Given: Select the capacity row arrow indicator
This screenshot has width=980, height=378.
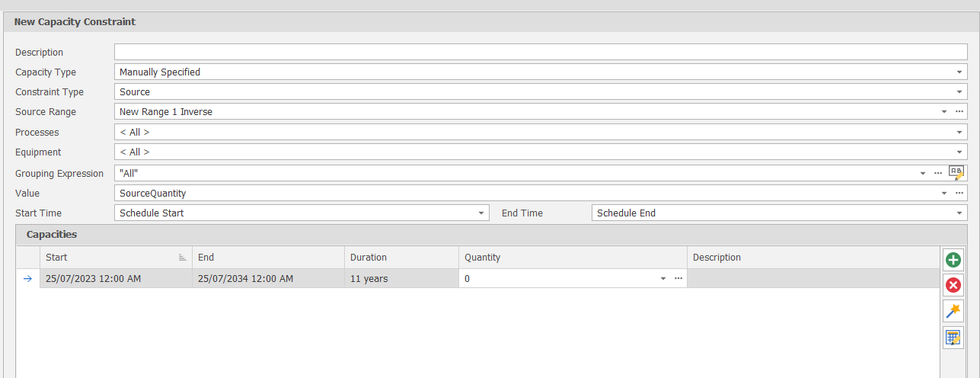Looking at the screenshot, I should (x=27, y=279).
